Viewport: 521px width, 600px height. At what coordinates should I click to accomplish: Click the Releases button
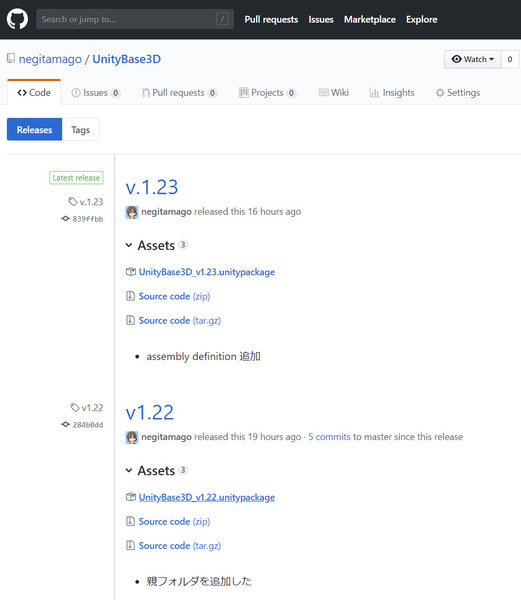[34, 129]
